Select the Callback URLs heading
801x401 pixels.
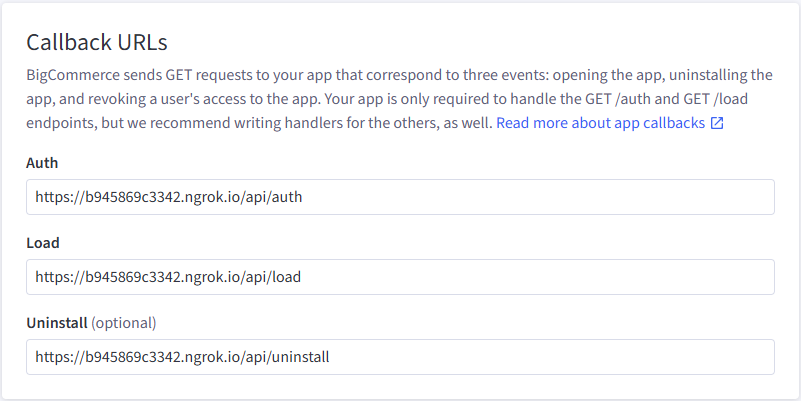(97, 42)
